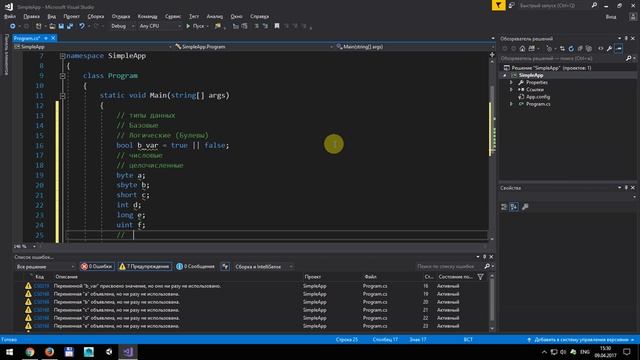Toggle Preview Selected Items in Solution Explorer
Image resolution: width=640 pixels, height=360 pixels.
click(x=619, y=49)
